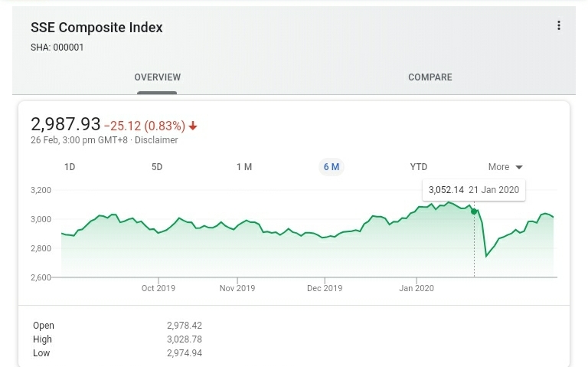Click the Low value 2,974.94
This screenshot has height=367, width=588.
(185, 353)
